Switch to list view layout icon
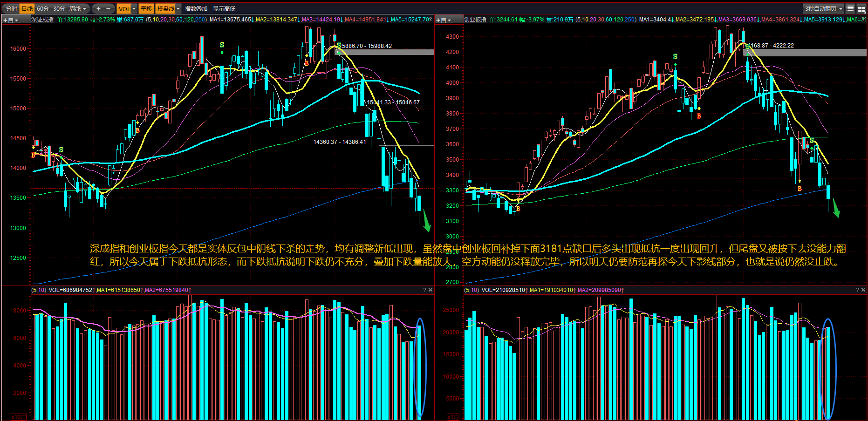 point(850,8)
